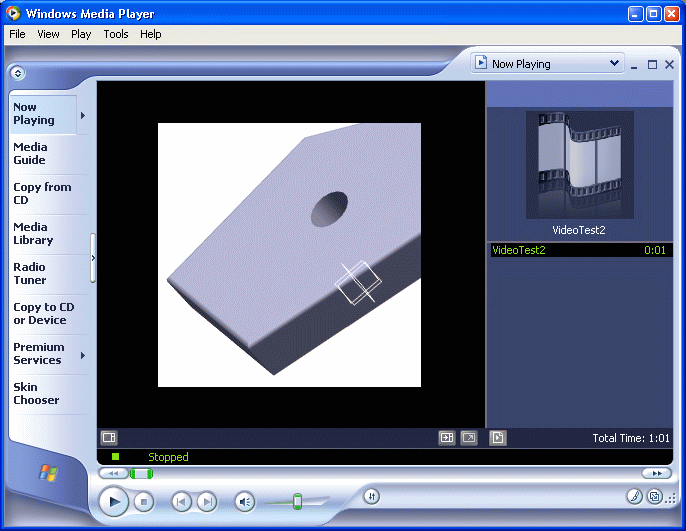This screenshot has width=686, height=531.
Task: Click the Windows Media Player title icon
Action: [13, 13]
